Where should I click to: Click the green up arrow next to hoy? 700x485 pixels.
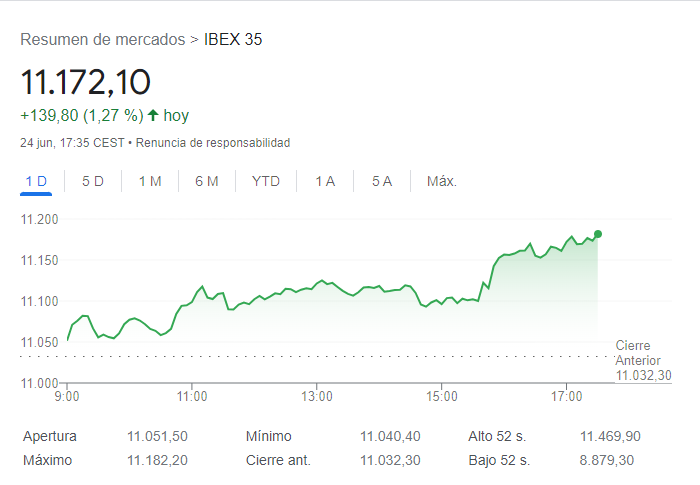click(x=153, y=116)
